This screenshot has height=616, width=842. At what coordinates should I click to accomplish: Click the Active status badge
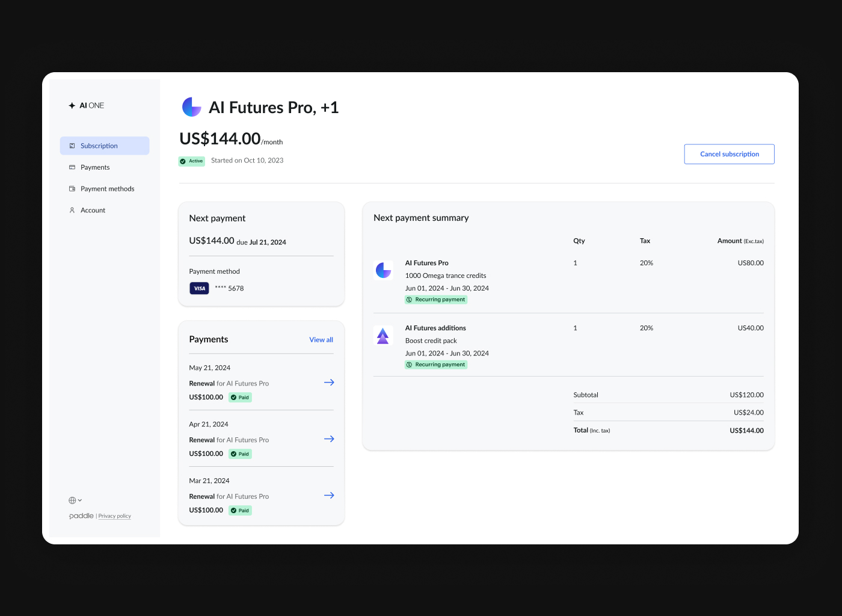point(191,161)
